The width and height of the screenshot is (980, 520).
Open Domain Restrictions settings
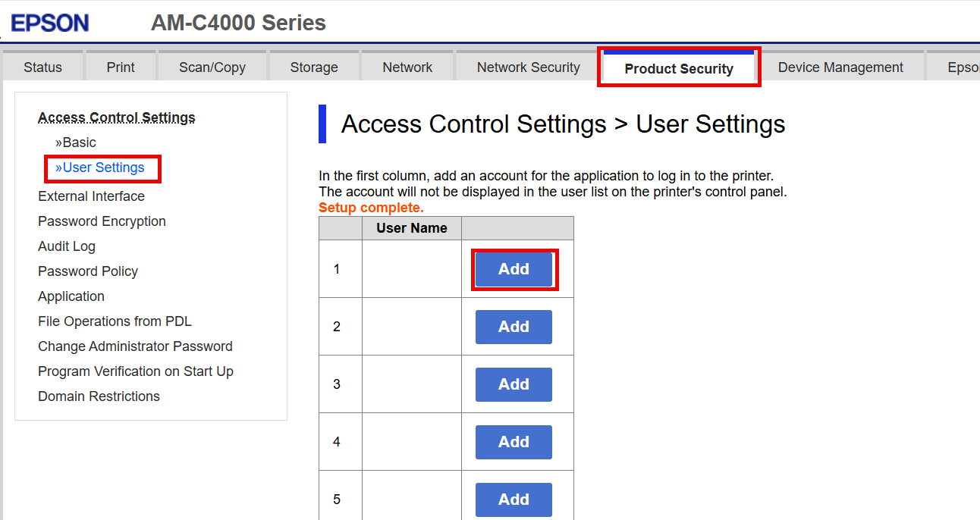tap(99, 396)
